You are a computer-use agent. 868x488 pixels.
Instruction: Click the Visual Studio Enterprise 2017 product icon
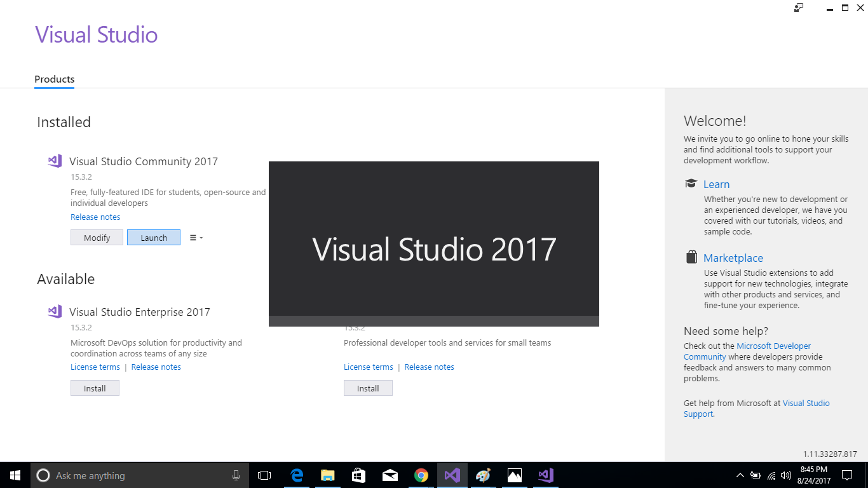pos(55,311)
